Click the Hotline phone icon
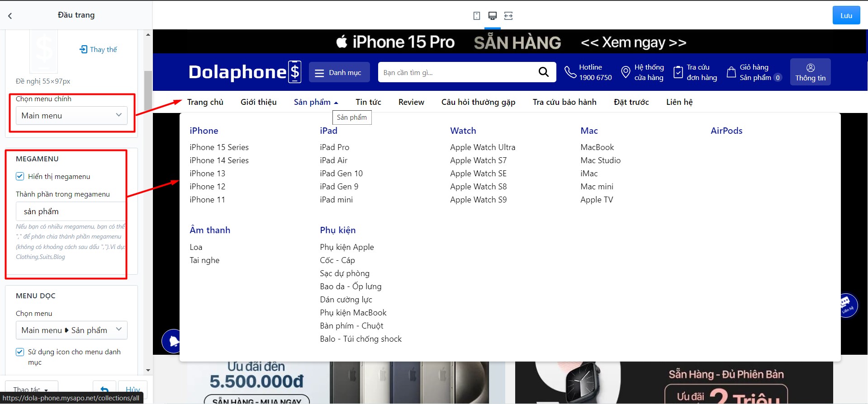This screenshot has width=868, height=404. [x=570, y=72]
